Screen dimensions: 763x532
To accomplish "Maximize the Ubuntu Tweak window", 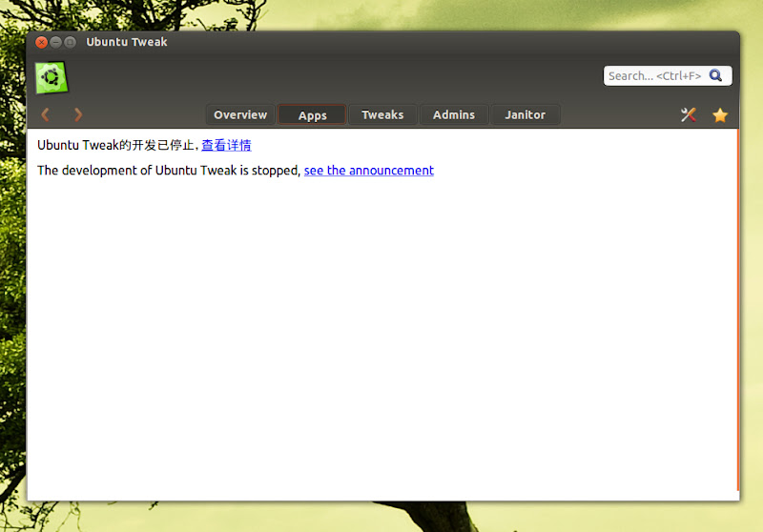I will pos(70,42).
